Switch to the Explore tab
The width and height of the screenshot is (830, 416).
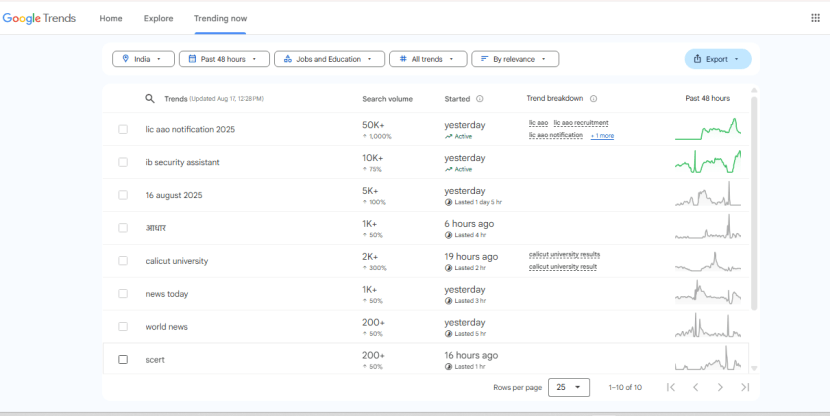pyautogui.click(x=158, y=18)
